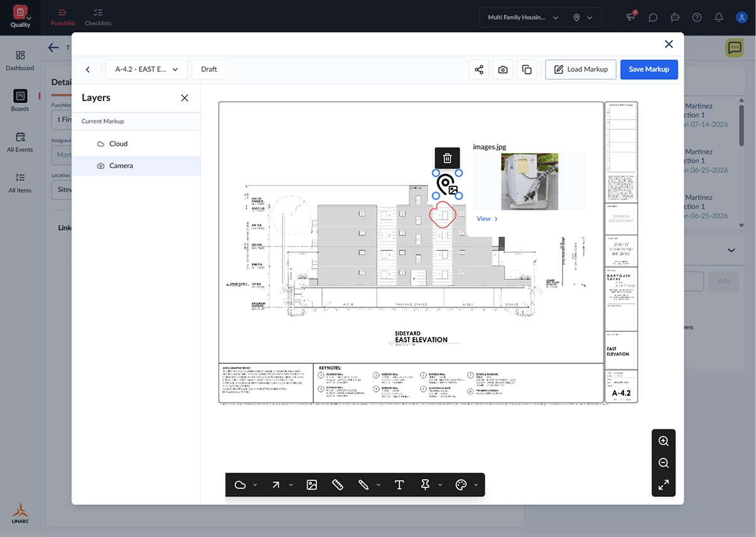
Task: Fit drawing to full screen
Action: [x=664, y=485]
